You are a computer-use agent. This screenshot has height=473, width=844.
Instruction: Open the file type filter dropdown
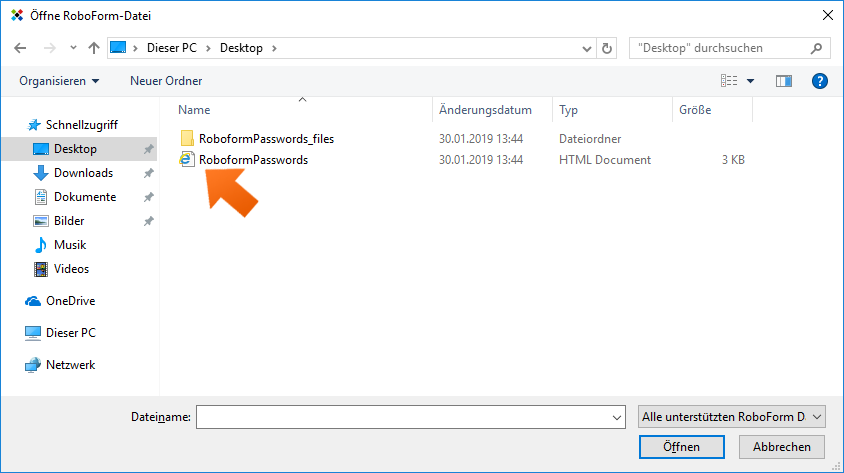click(x=732, y=417)
